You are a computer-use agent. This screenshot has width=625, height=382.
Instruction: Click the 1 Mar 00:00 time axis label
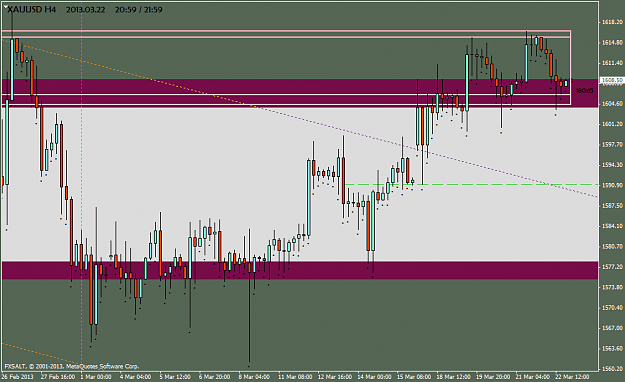[96, 376]
